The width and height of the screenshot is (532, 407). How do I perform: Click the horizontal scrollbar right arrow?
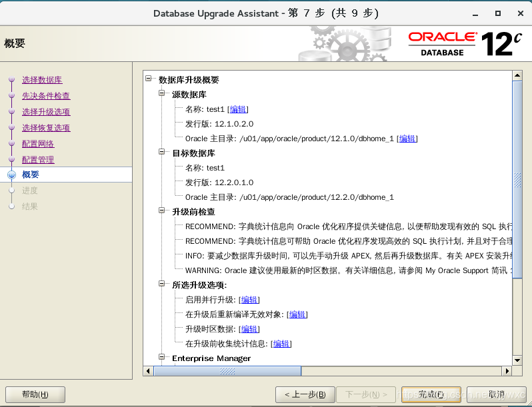[507, 371]
